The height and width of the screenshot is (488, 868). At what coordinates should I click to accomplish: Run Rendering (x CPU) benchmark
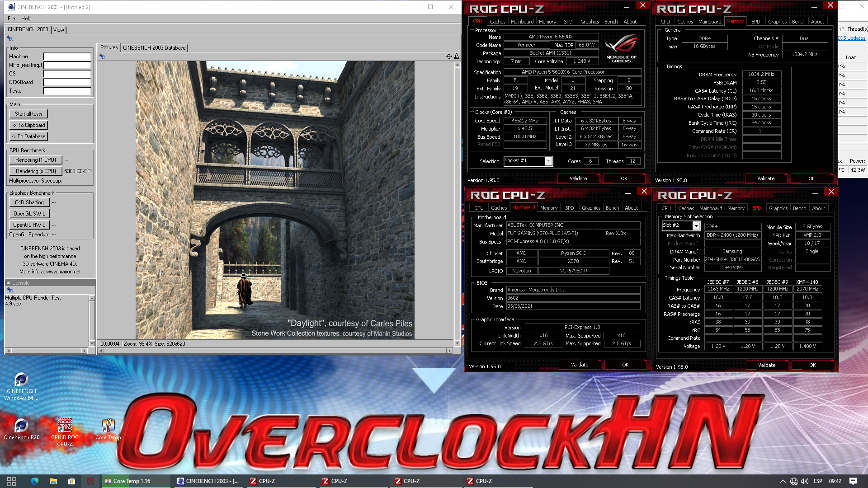[x=36, y=171]
